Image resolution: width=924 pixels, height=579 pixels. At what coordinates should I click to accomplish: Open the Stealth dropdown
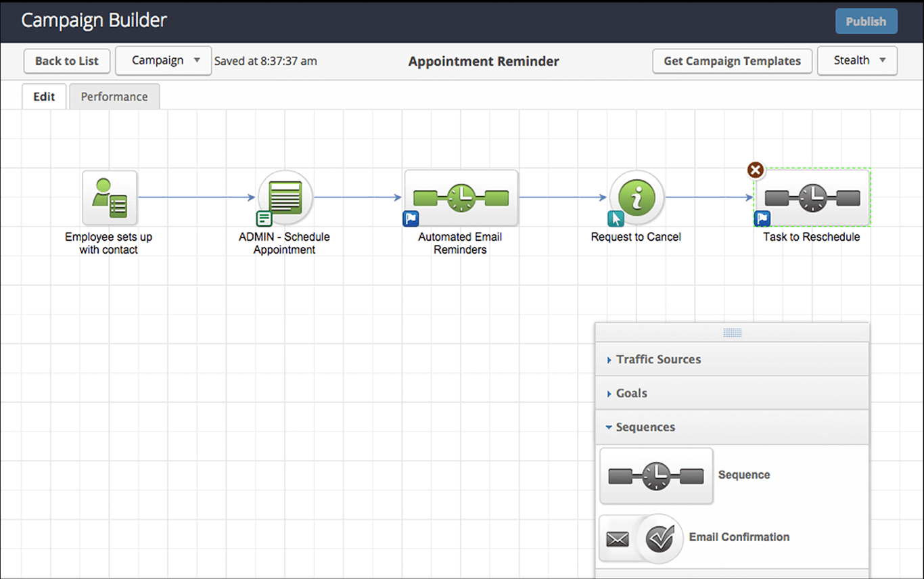coord(857,61)
